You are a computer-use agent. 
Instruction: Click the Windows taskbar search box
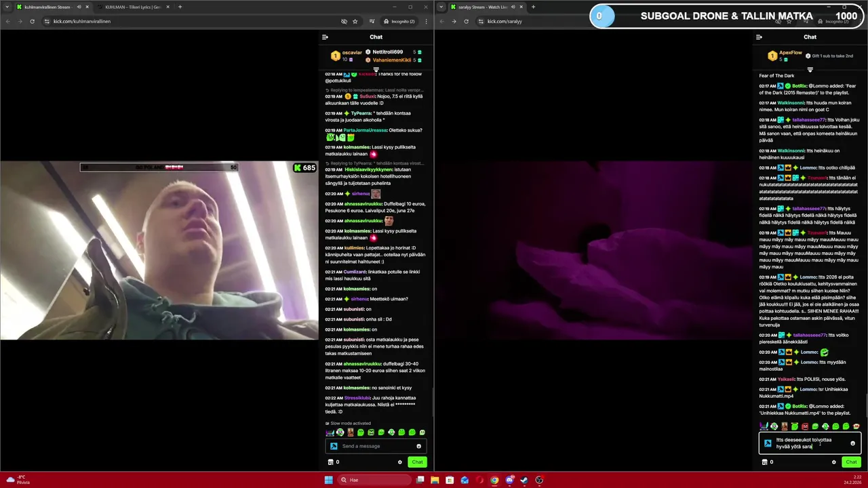click(x=375, y=480)
